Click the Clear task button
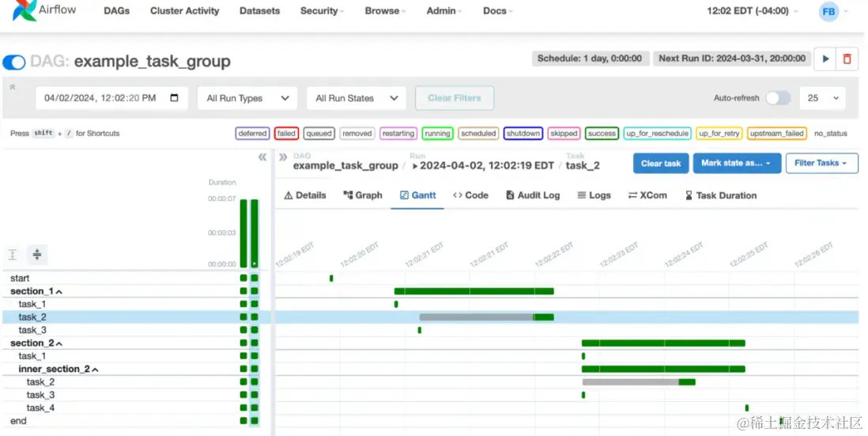868x436 pixels. (x=661, y=164)
